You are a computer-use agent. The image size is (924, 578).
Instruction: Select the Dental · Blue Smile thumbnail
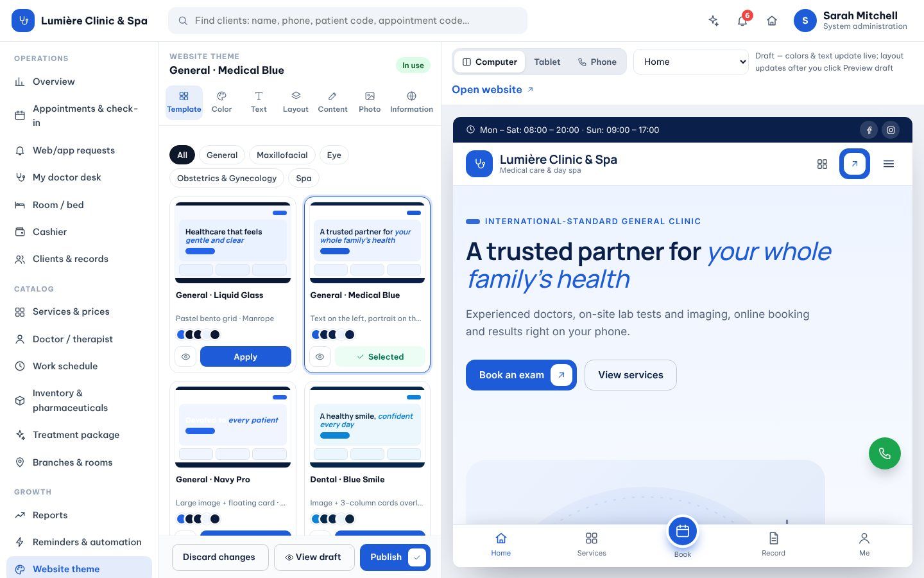(367, 427)
